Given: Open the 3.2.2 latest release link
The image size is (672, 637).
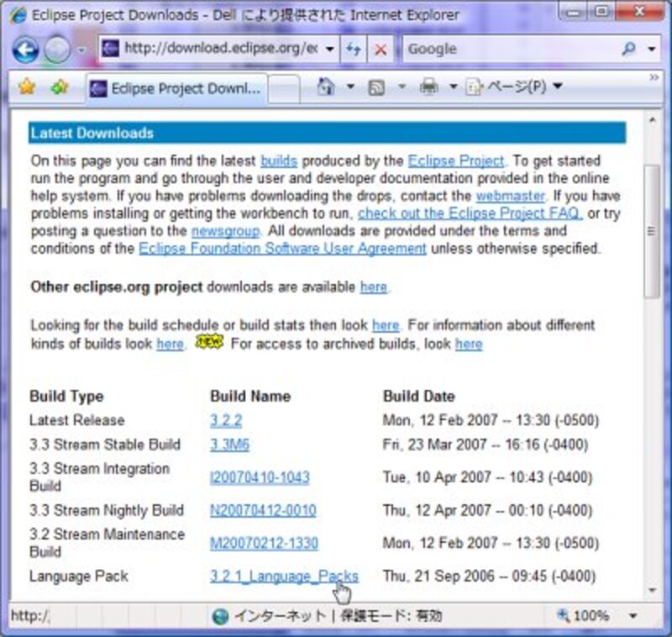Looking at the screenshot, I should pyautogui.click(x=226, y=420).
